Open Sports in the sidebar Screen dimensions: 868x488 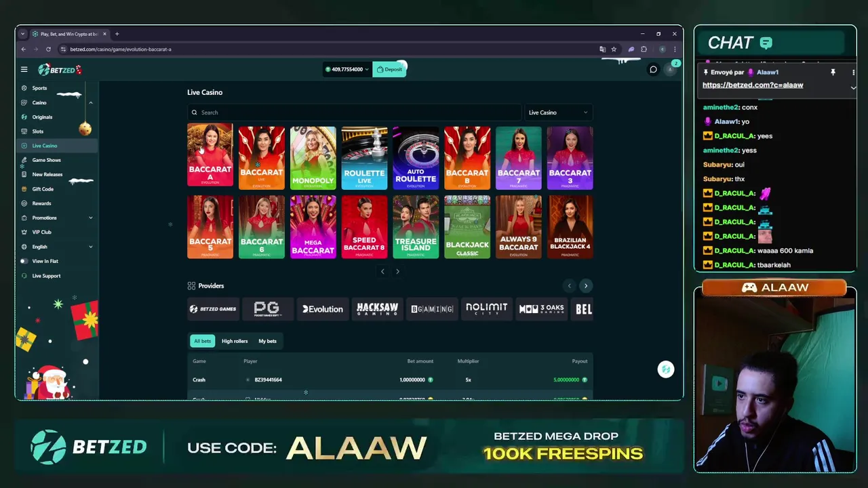39,88
